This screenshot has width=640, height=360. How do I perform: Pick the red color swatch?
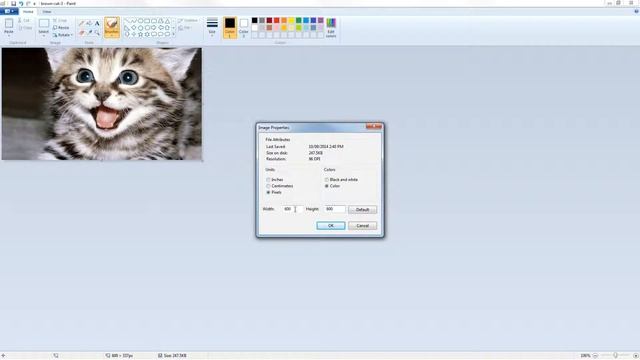[x=277, y=20]
